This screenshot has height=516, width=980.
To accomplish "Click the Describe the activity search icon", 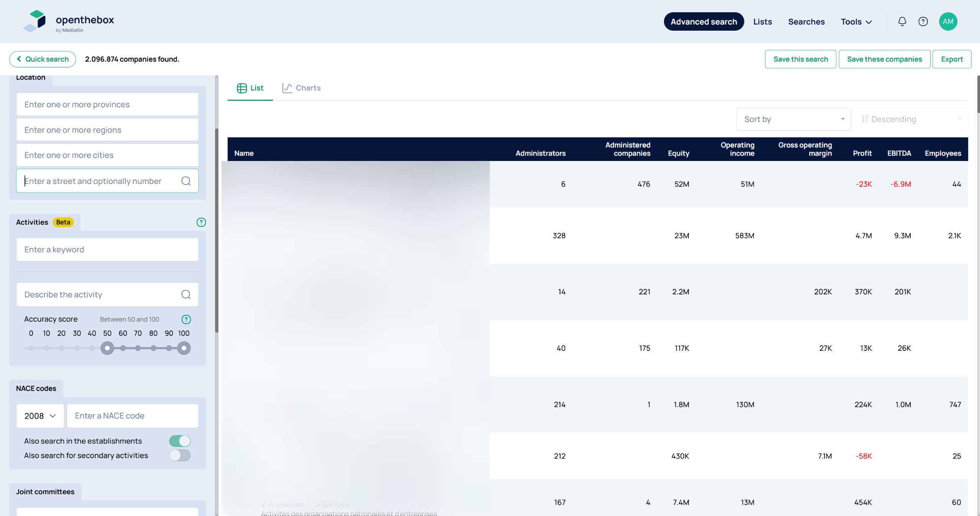I will tap(186, 294).
